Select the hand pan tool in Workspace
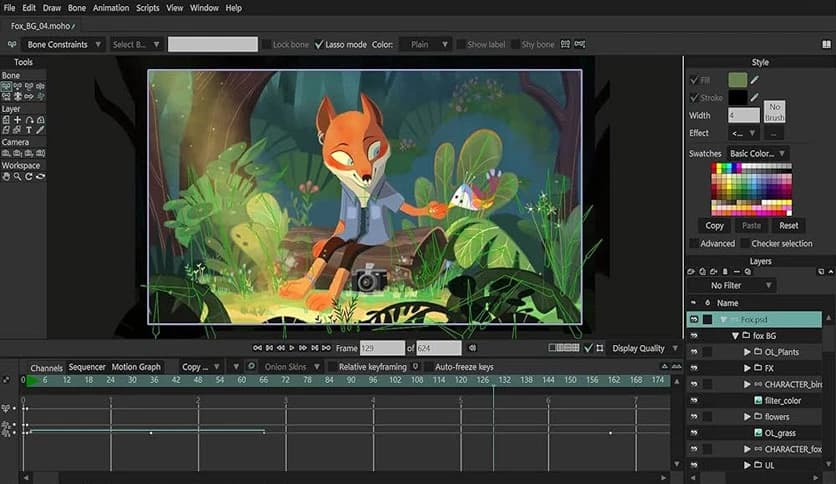Viewport: 836px width, 484px height. pyautogui.click(x=6, y=176)
